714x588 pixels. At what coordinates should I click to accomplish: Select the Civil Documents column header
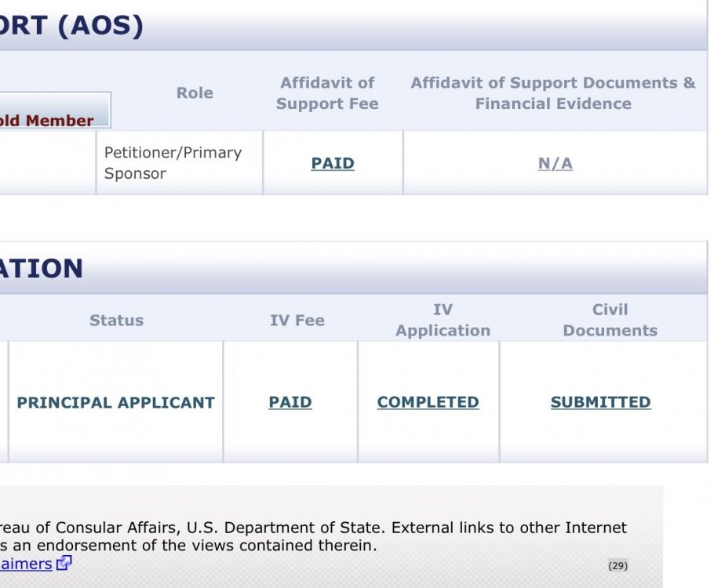[610, 320]
